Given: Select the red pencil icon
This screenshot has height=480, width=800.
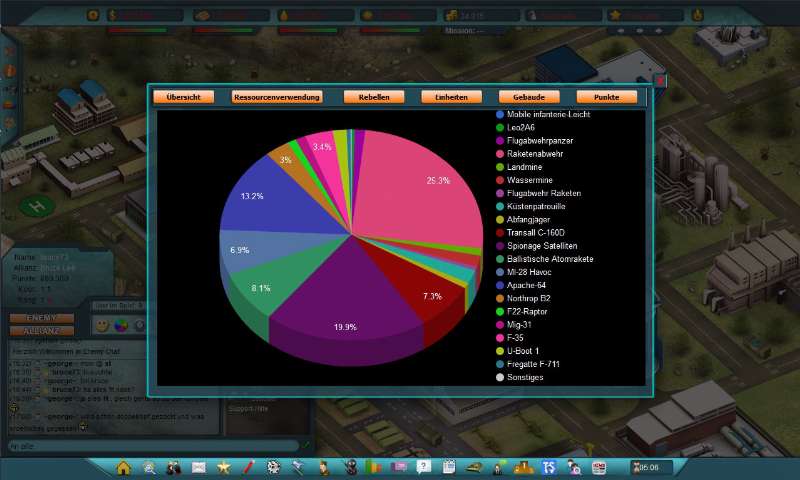Looking at the screenshot, I should 248,467.
